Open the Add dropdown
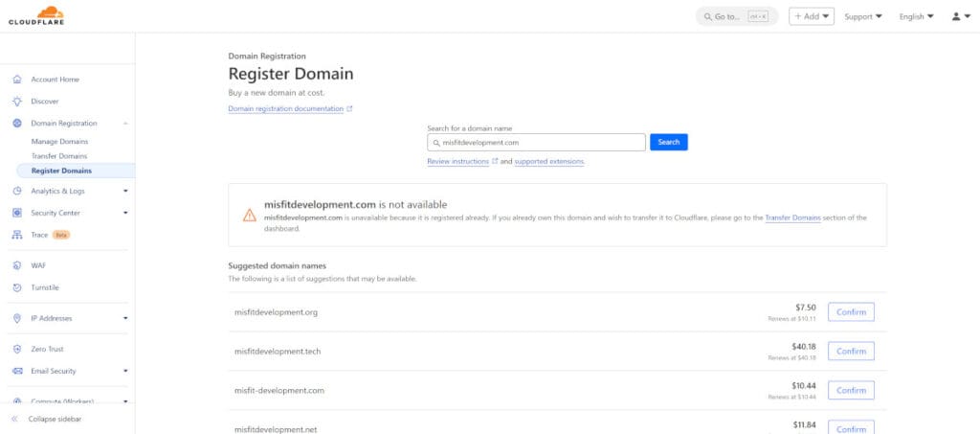The image size is (980, 434). (812, 16)
